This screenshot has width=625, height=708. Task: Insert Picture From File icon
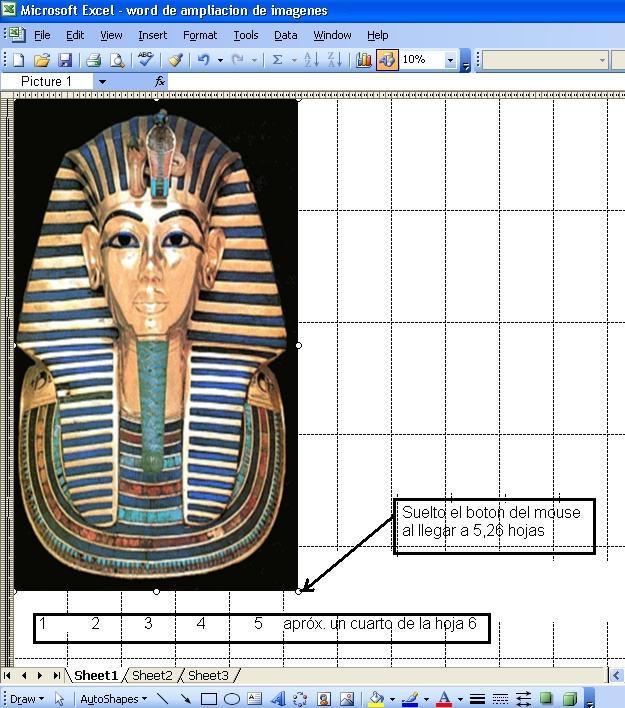[x=346, y=699]
